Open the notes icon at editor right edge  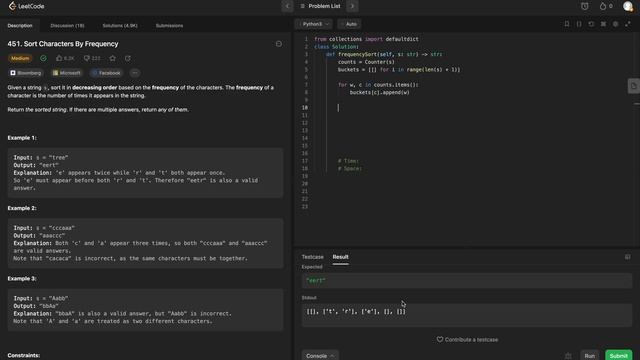tap(633, 86)
